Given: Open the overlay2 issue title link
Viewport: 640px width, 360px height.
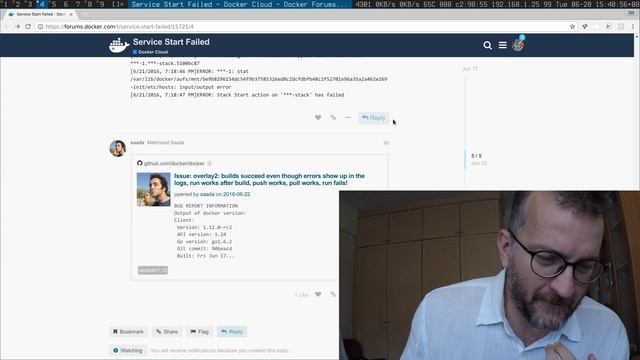Looking at the screenshot, I should click(269, 179).
